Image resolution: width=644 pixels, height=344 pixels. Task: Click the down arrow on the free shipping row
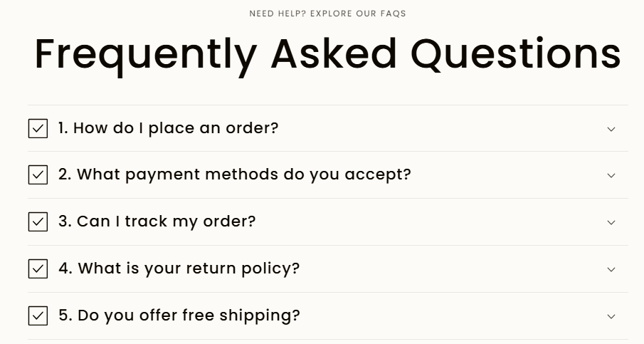tap(611, 316)
